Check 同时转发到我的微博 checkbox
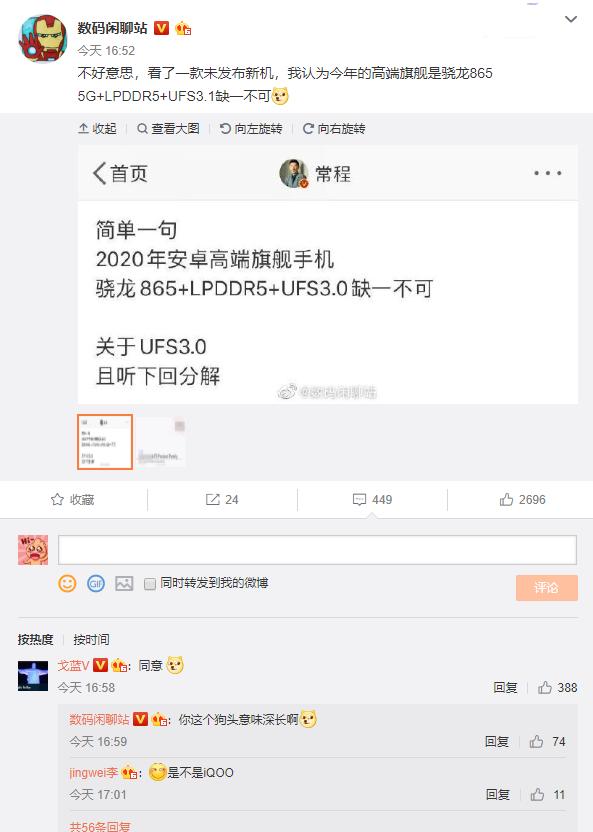 click(x=150, y=584)
